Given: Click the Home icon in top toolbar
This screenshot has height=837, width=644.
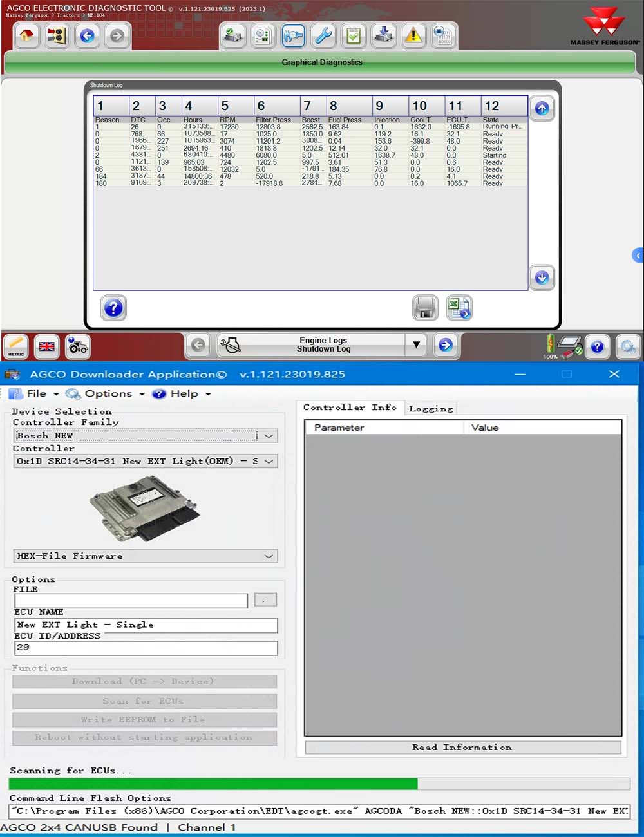Looking at the screenshot, I should 26,36.
